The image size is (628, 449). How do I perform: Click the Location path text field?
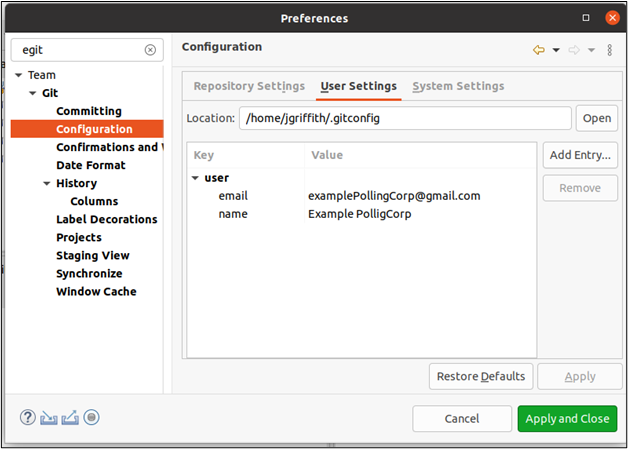[405, 118]
